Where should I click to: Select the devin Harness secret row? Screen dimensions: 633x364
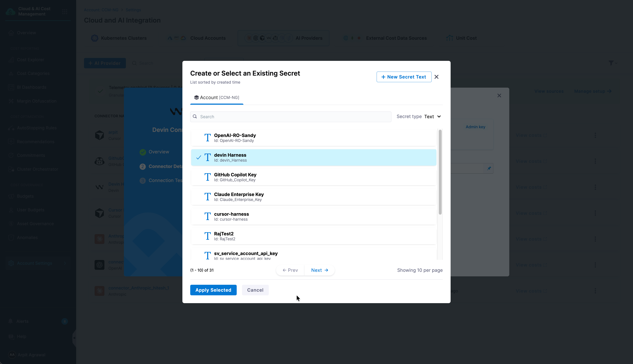(x=314, y=158)
